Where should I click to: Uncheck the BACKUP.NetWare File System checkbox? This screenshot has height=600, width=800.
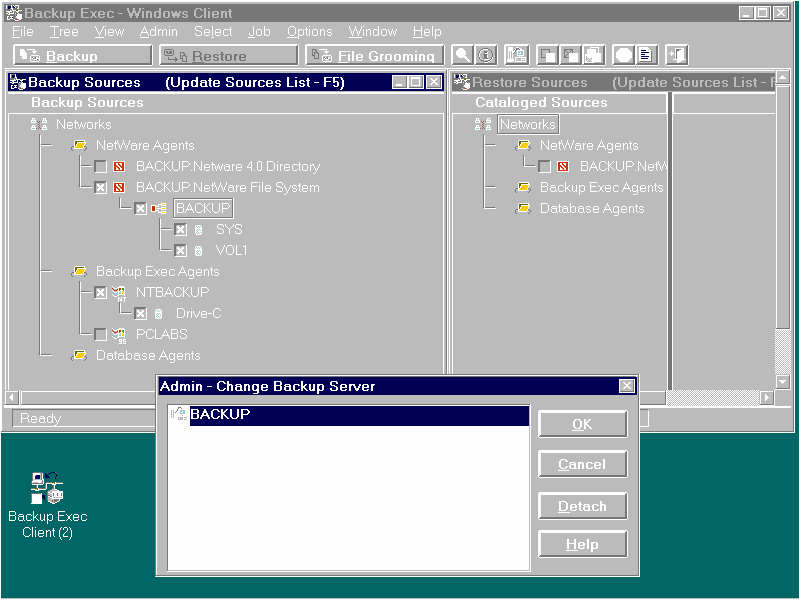101,188
